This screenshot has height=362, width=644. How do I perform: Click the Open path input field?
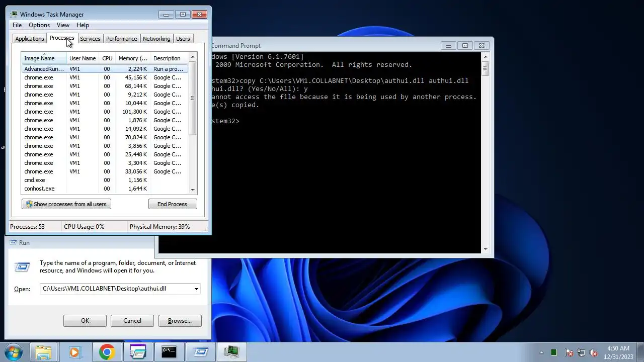pyautogui.click(x=116, y=289)
